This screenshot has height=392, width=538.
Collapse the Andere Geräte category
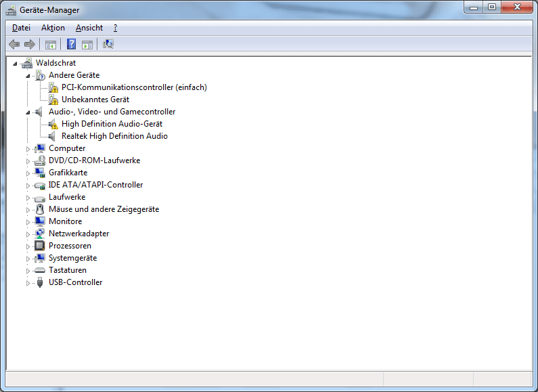coord(28,76)
